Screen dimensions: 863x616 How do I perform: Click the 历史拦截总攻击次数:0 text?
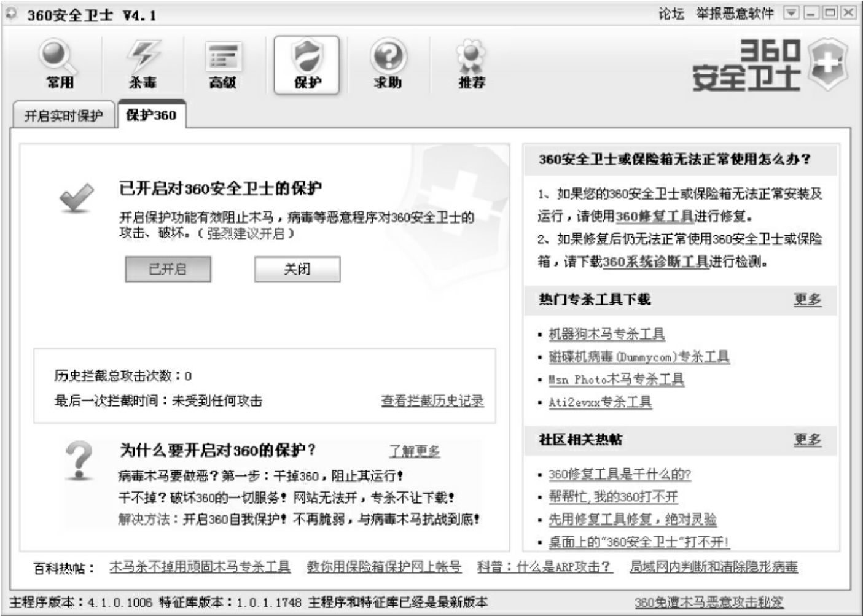coord(123,375)
